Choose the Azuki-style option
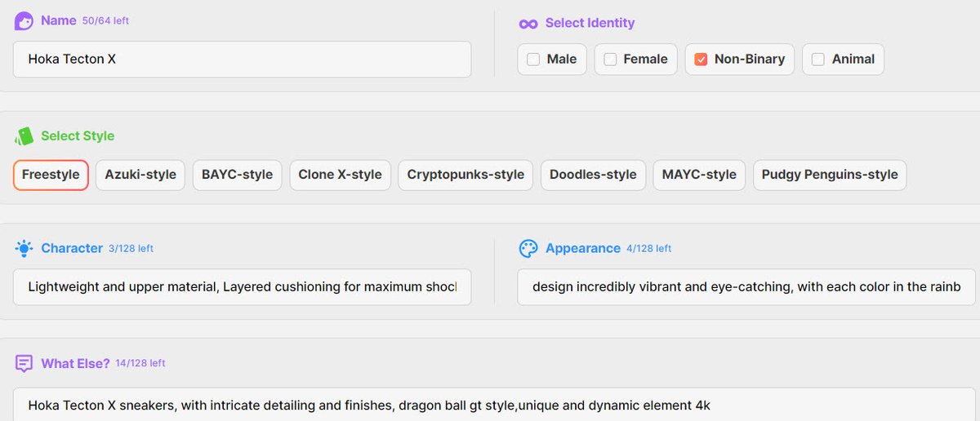The width and height of the screenshot is (980, 421). pos(140,175)
